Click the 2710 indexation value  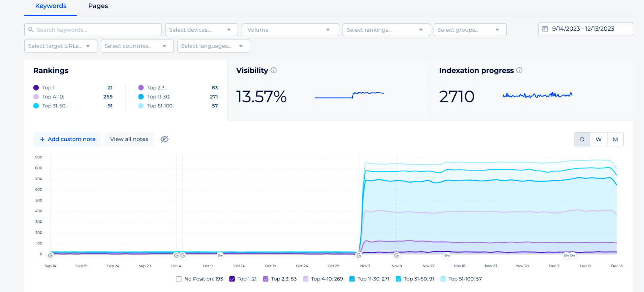pos(457,97)
